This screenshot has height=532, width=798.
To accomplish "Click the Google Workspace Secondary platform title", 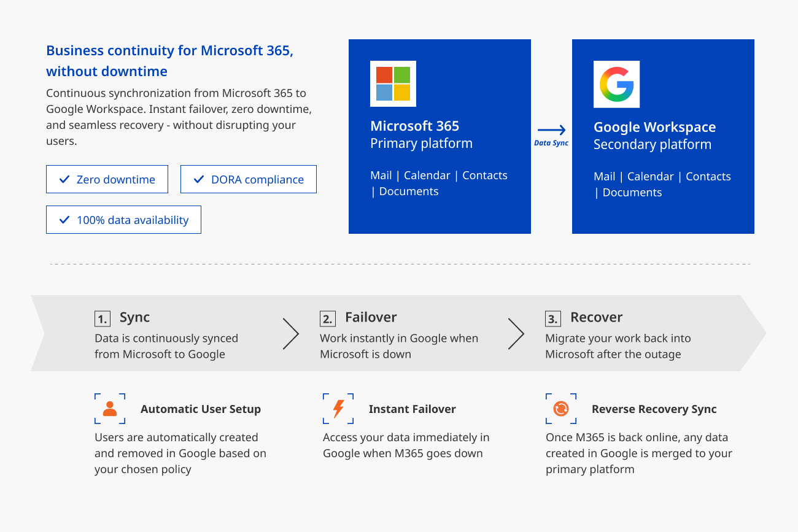I will (x=654, y=136).
